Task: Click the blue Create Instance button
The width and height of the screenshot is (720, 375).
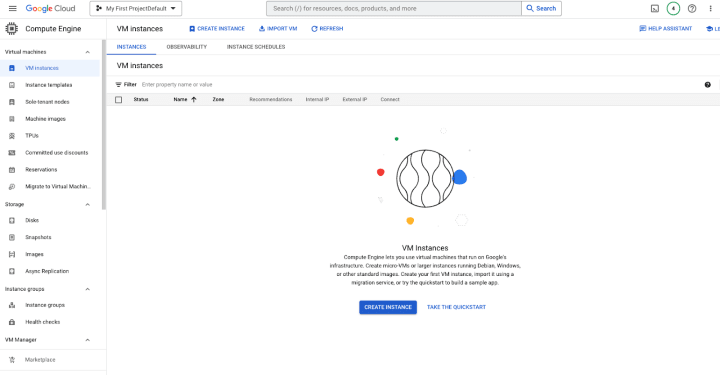Action: (x=388, y=307)
